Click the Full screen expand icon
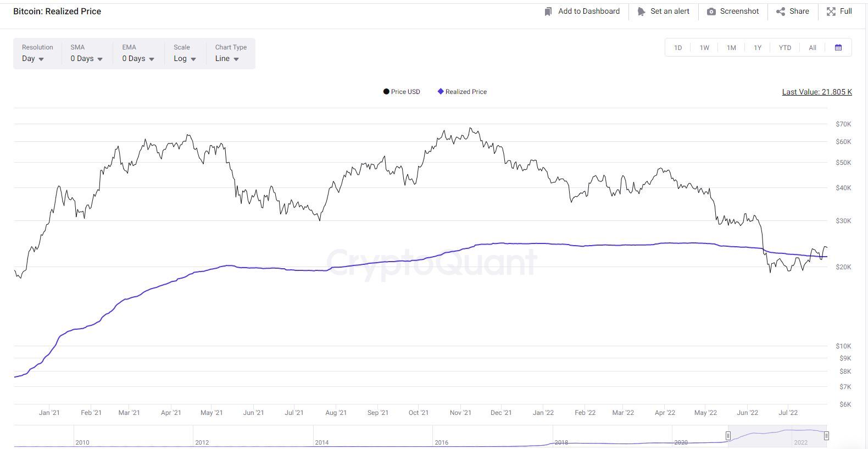Viewport: 868px width, 449px height. tap(831, 12)
